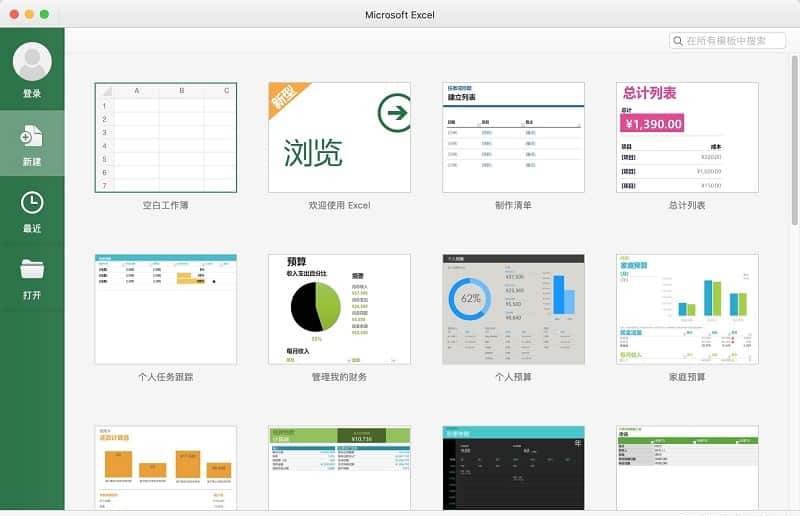
Task: Select the orange bar chart template in bottom row
Action: (165, 468)
